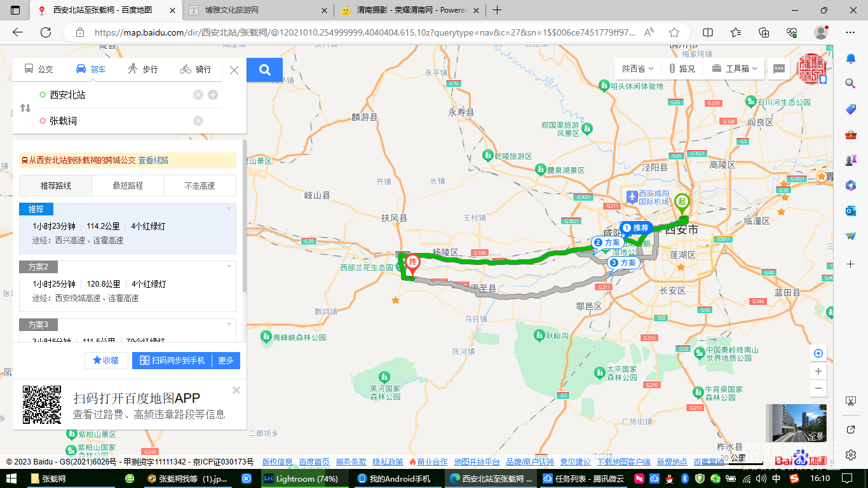The height and width of the screenshot is (488, 868).
Task: Click the 收藏 favorite button
Action: point(105,360)
